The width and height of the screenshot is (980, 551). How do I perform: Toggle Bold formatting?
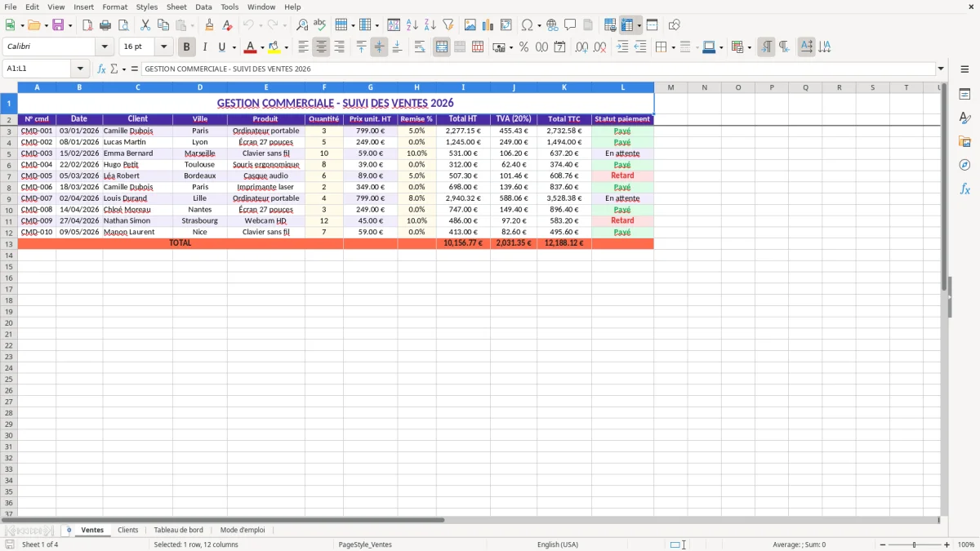point(187,47)
